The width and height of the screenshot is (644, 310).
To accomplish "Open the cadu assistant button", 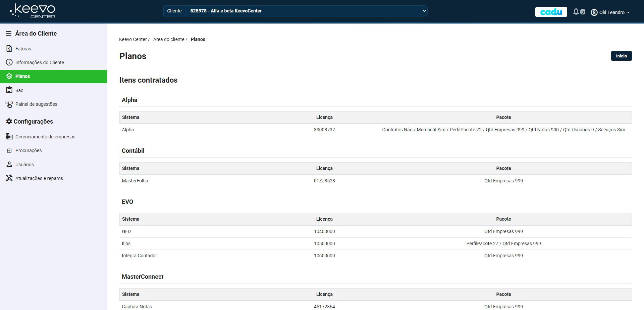I will pyautogui.click(x=551, y=12).
